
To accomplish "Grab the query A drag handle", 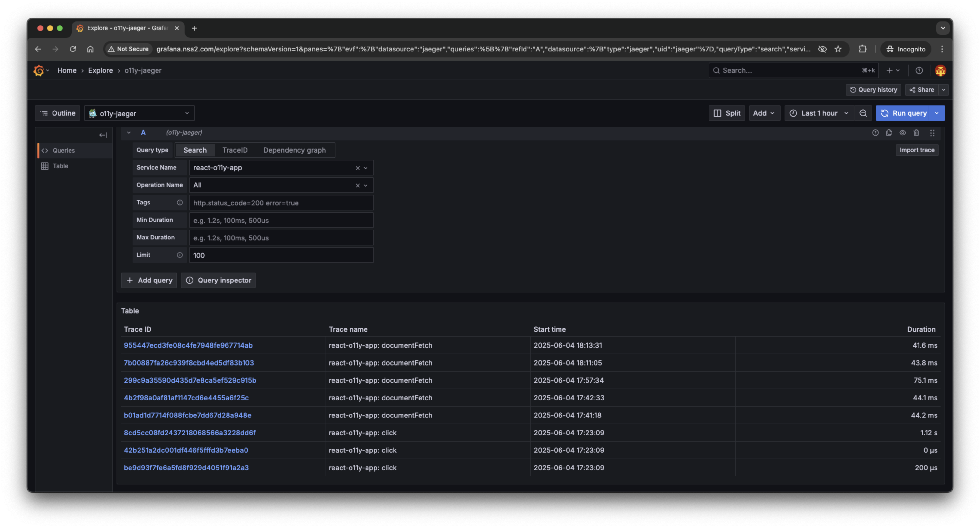I will [932, 133].
